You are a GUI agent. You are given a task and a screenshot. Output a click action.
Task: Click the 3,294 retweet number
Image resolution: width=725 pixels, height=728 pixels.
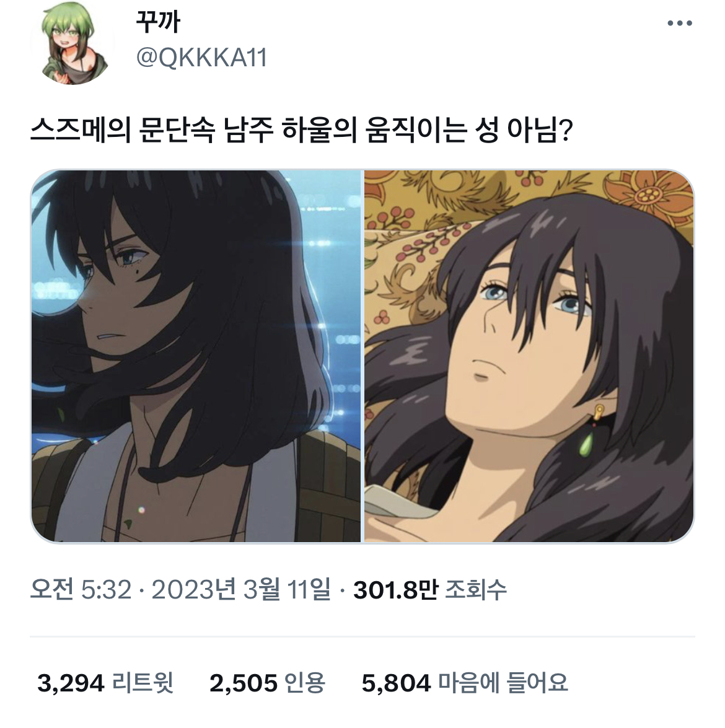(71, 683)
